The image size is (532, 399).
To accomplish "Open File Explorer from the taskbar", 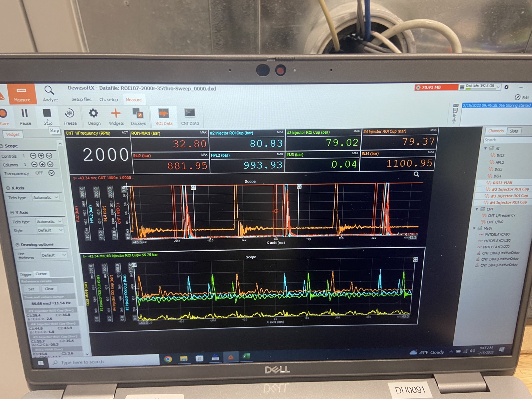I will point(184,358).
